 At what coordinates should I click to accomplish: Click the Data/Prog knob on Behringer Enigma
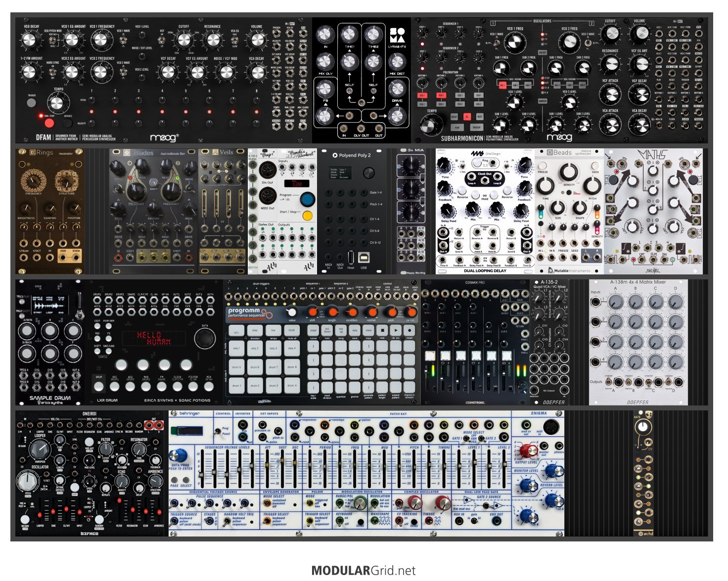click(179, 455)
